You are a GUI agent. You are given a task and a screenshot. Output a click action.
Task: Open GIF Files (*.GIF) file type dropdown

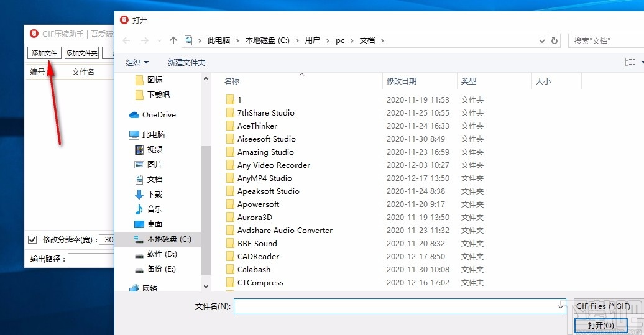click(x=607, y=306)
